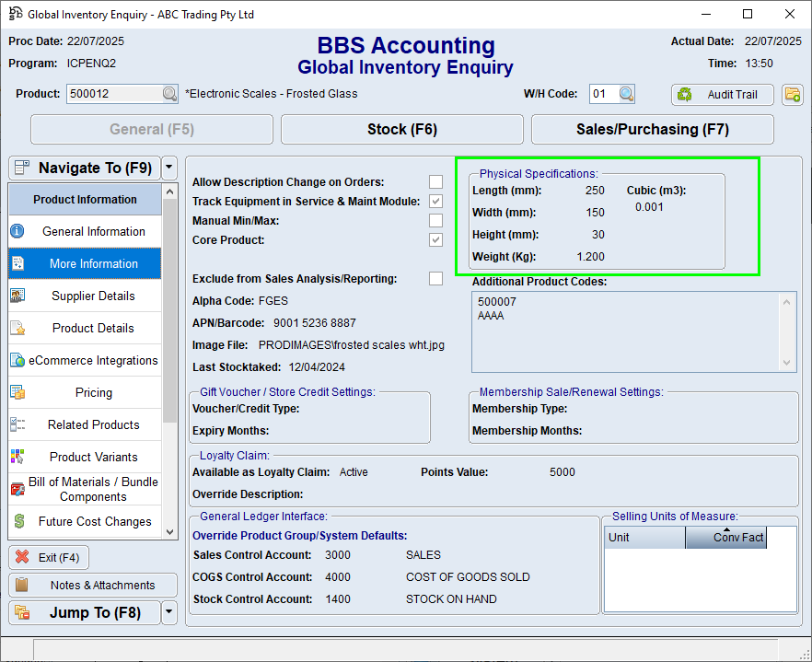The height and width of the screenshot is (662, 812).
Task: Enable Allow Description Change on Orders checkbox
Action: click(x=435, y=182)
